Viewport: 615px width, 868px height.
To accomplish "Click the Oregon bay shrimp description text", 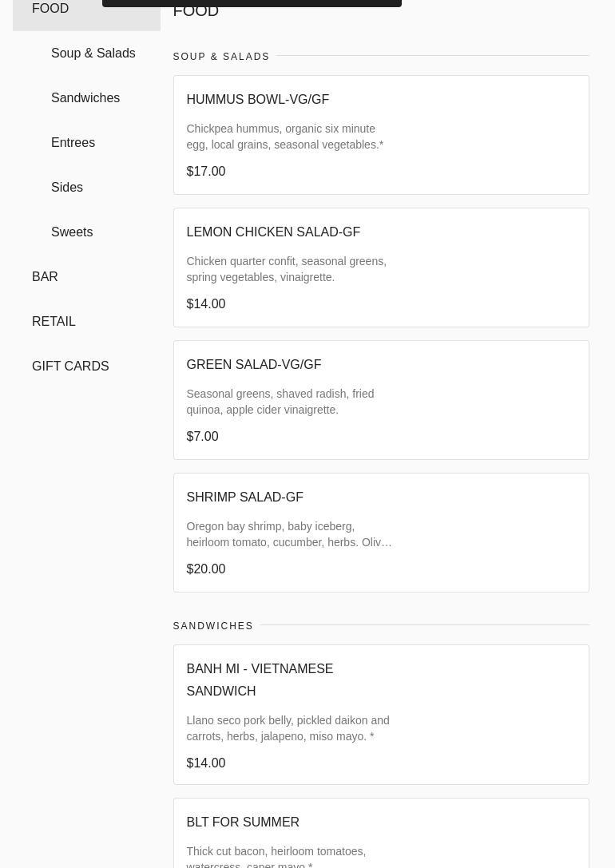I will (x=288, y=534).
